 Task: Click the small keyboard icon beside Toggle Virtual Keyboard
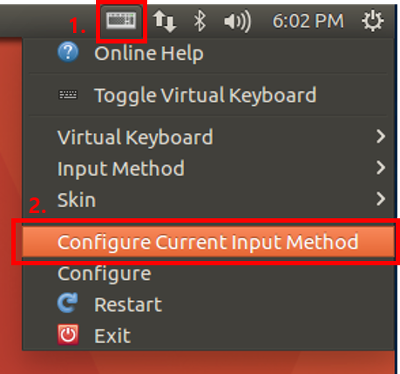tap(68, 95)
